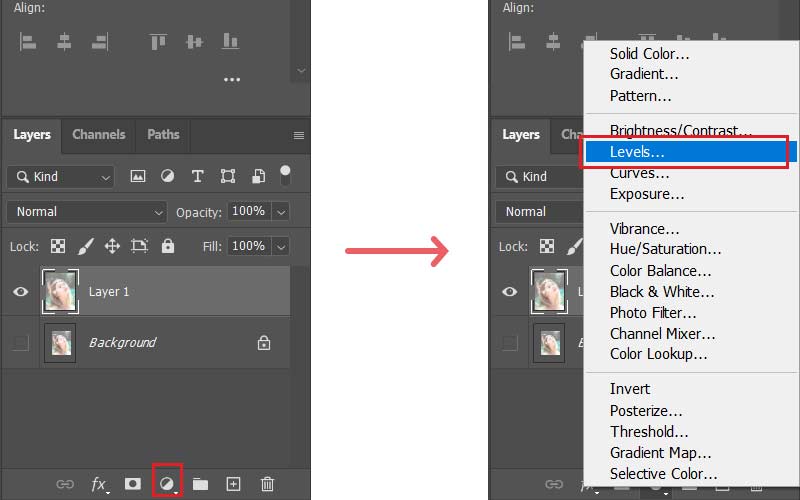Switch to the Channels tab
Image resolution: width=800 pixels, height=500 pixels.
[x=98, y=135]
